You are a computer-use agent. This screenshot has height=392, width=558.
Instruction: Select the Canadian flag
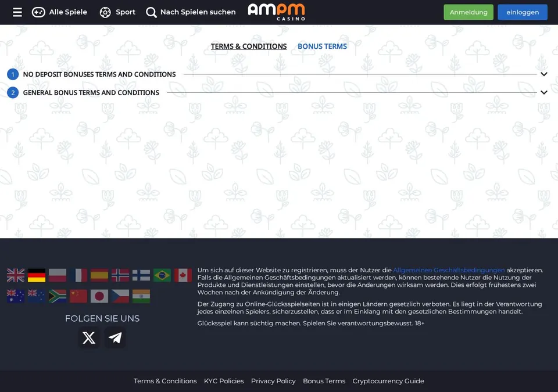click(x=183, y=275)
